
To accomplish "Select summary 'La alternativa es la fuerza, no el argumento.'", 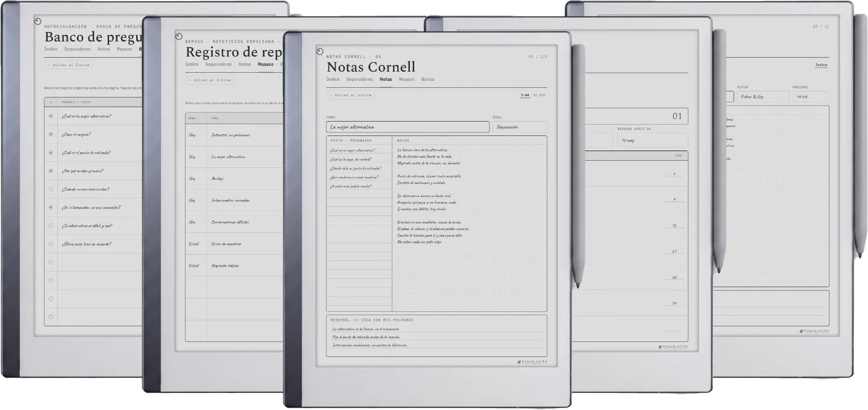I will [x=366, y=329].
